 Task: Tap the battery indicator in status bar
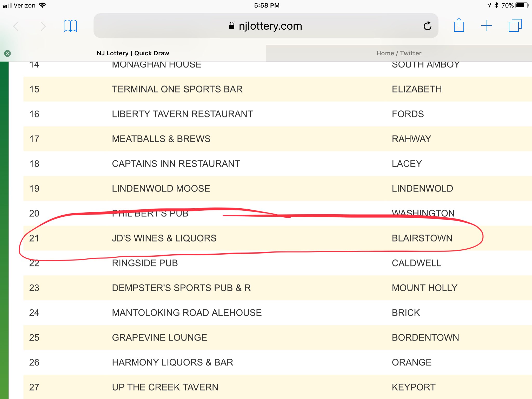(x=522, y=5)
